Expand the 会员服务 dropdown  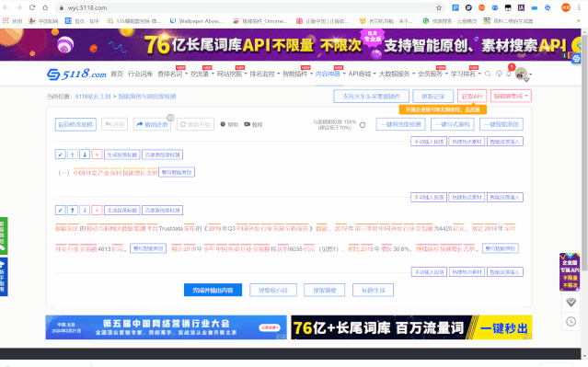click(x=433, y=74)
